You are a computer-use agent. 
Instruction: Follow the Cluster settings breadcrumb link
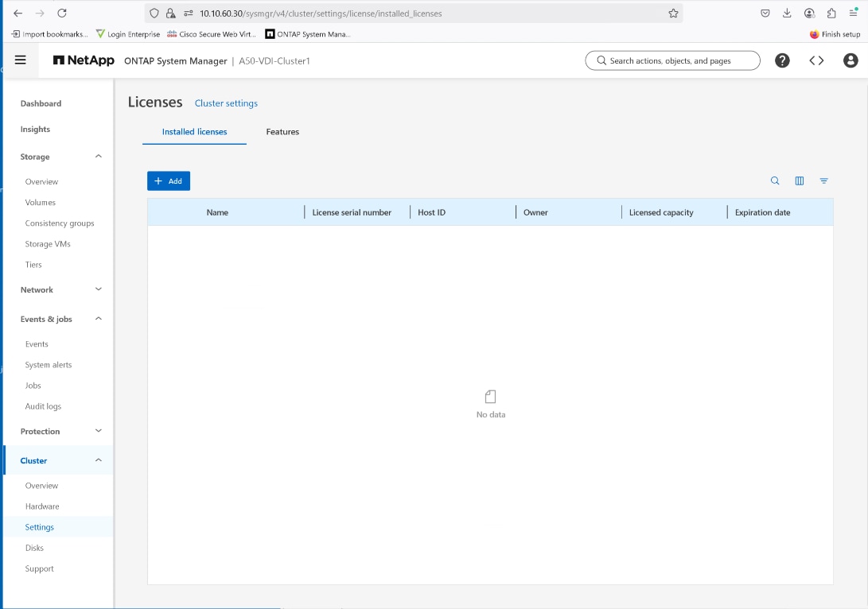click(226, 103)
